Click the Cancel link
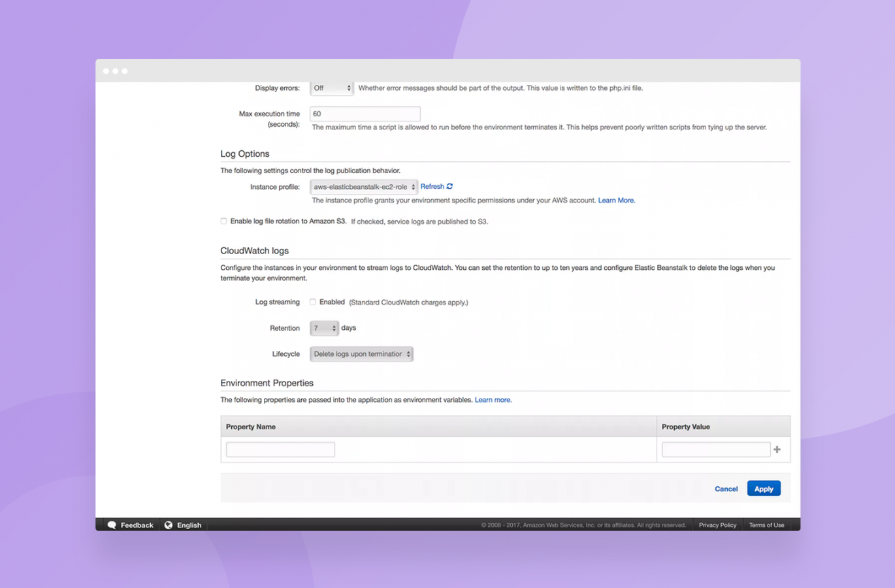 coord(726,489)
